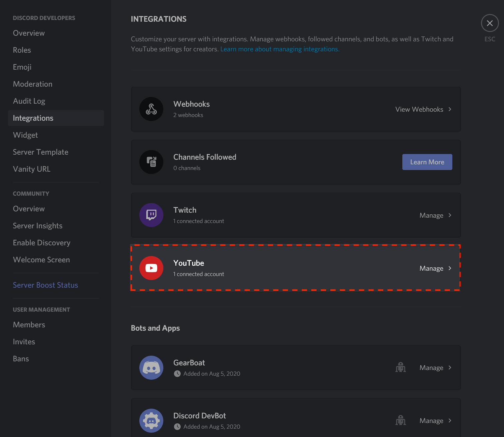Viewport: 504px width, 437px height.
Task: Open the Emoji settings page
Action: (x=56, y=67)
